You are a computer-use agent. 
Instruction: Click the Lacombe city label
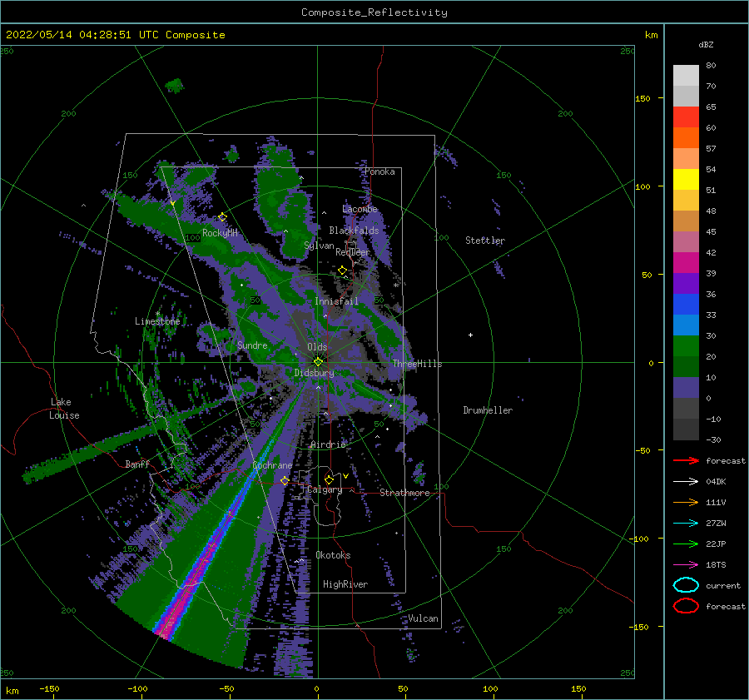tap(360, 209)
